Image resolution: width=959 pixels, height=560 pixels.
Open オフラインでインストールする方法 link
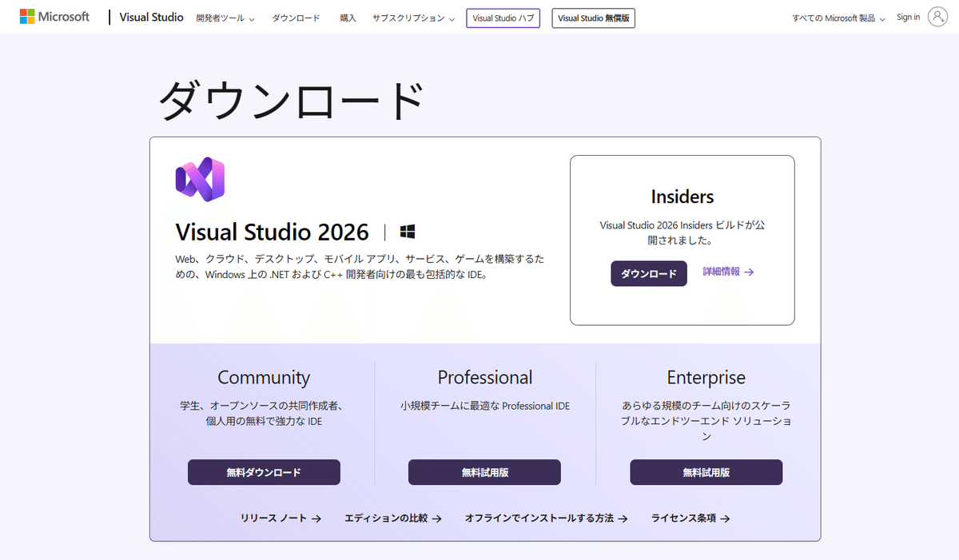pos(547,518)
